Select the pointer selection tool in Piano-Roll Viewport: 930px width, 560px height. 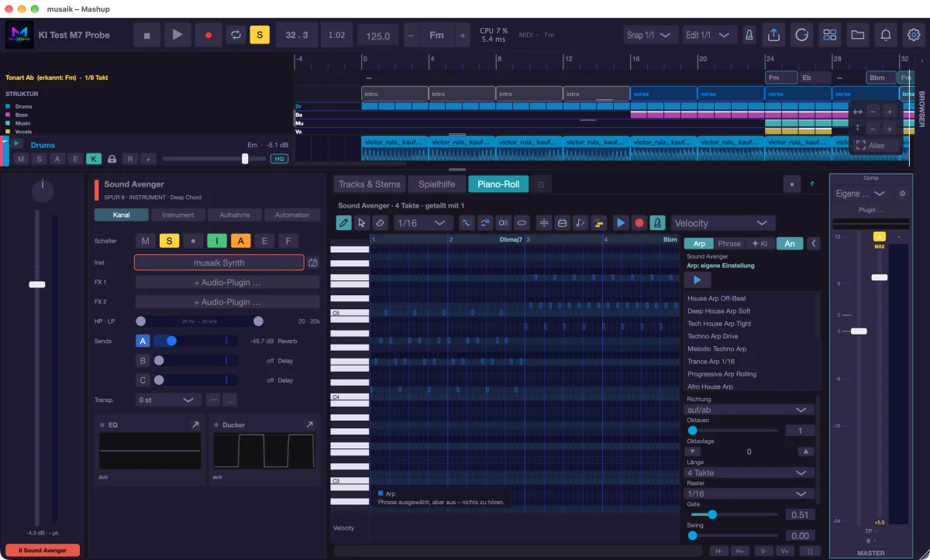(x=362, y=223)
